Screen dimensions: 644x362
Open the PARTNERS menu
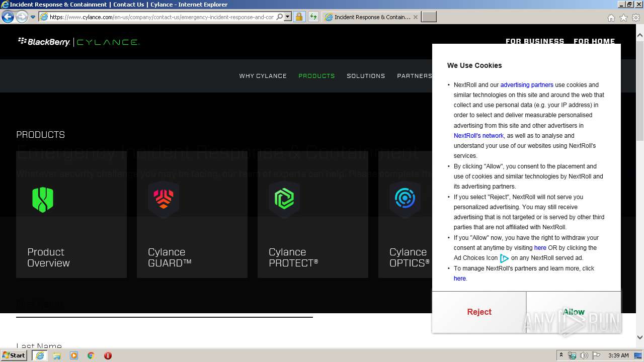415,76
